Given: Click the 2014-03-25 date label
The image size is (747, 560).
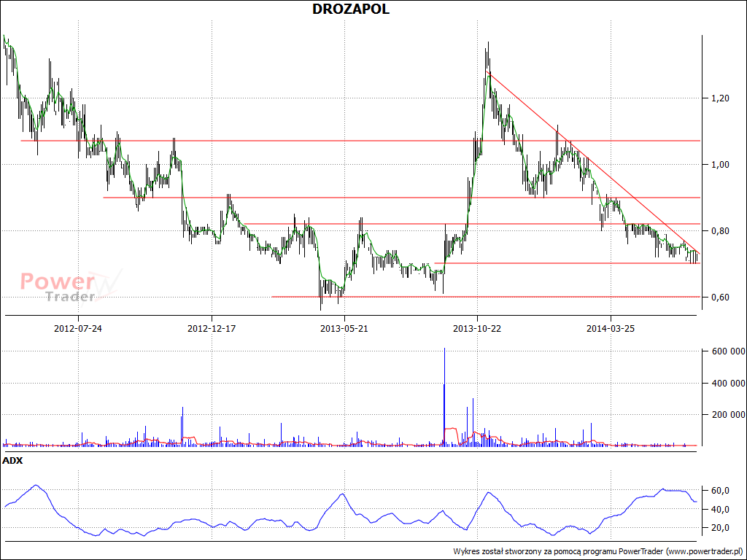Looking at the screenshot, I should click(x=611, y=329).
